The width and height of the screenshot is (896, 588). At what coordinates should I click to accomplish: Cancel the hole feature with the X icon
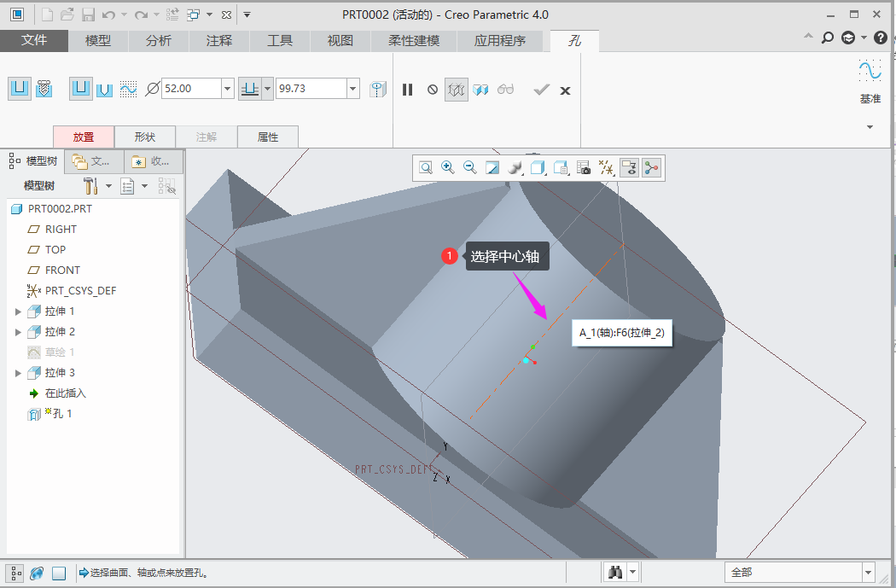(x=565, y=90)
